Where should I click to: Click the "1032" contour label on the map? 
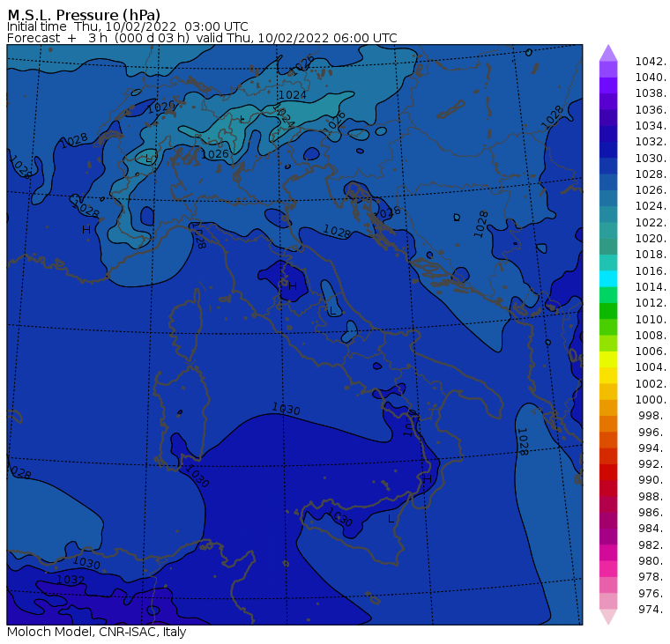coord(71,580)
